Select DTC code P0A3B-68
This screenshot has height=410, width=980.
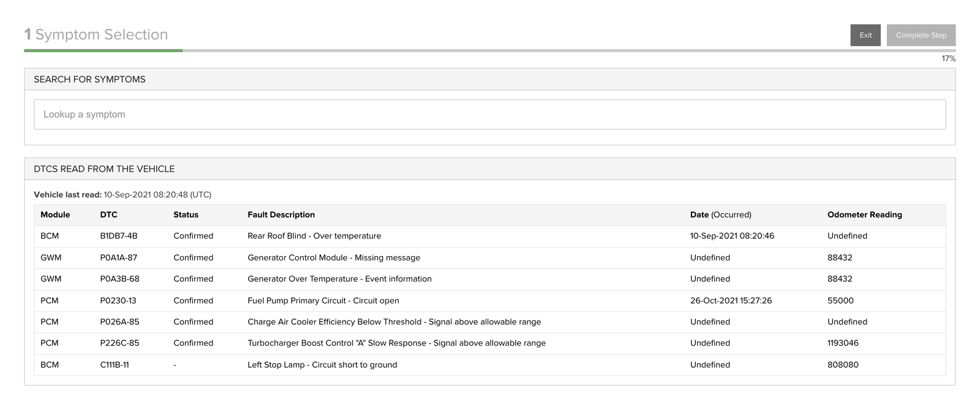coord(119,279)
